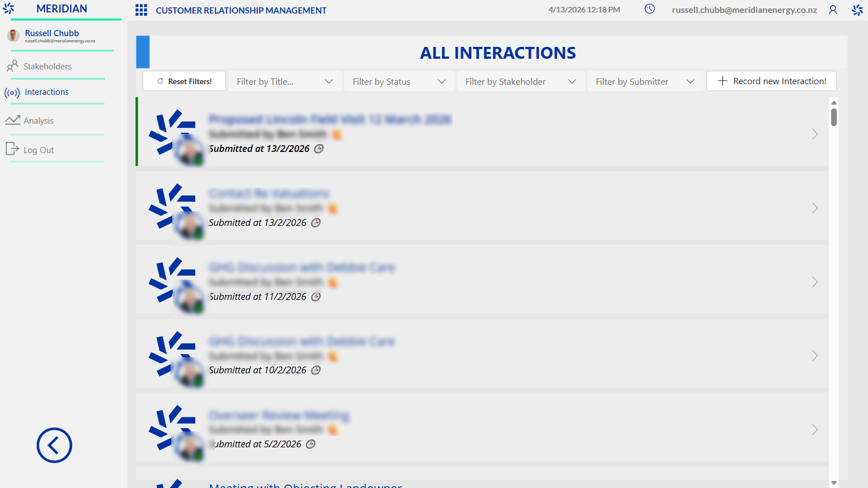The width and height of the screenshot is (868, 488).
Task: Click Russell Chubb's avatar photo in the sidebar
Action: 14,36
